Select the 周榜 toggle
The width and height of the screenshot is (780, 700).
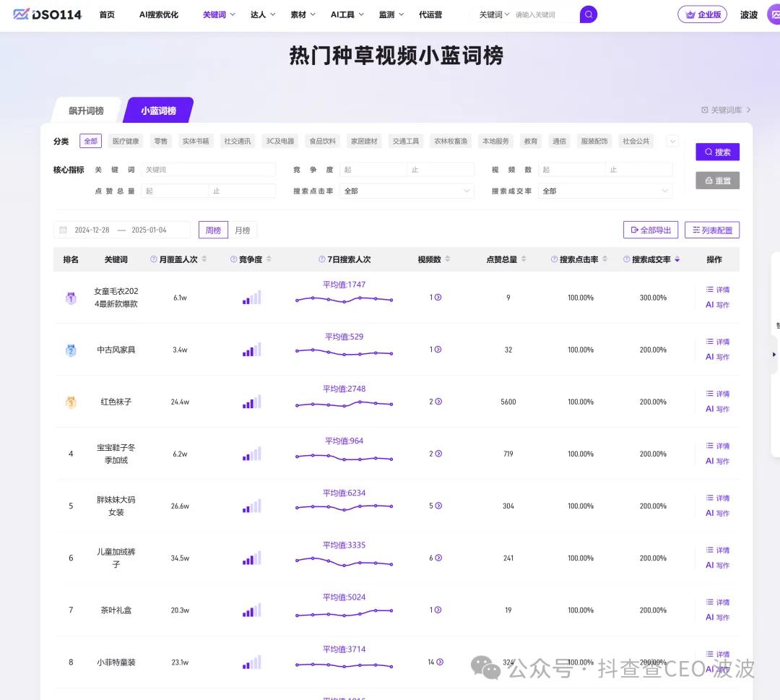click(213, 230)
